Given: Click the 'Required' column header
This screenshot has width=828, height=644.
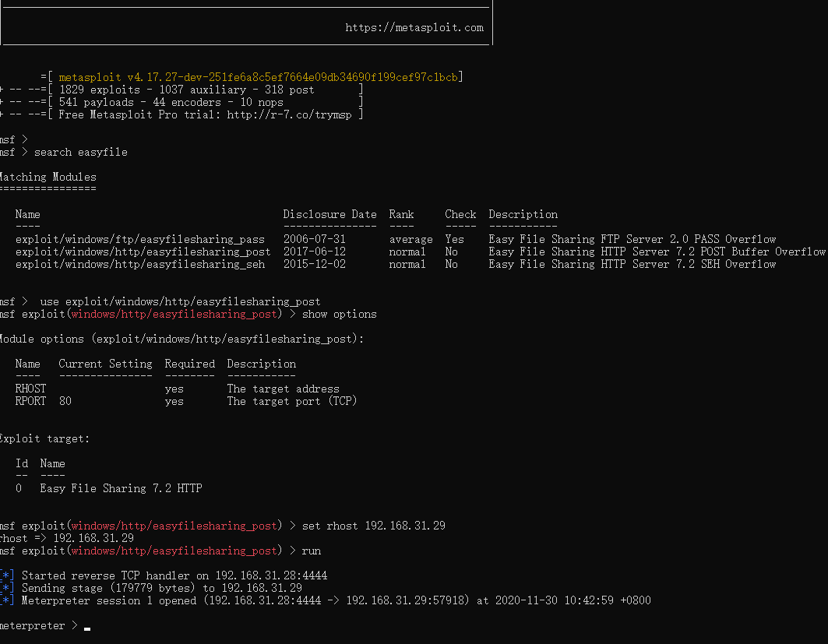Looking at the screenshot, I should [189, 364].
